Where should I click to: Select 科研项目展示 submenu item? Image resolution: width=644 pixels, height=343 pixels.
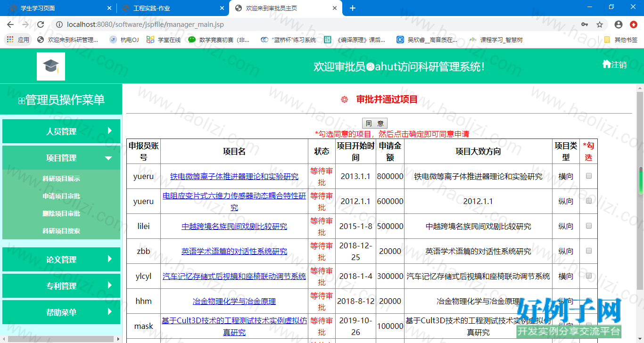[x=61, y=179]
